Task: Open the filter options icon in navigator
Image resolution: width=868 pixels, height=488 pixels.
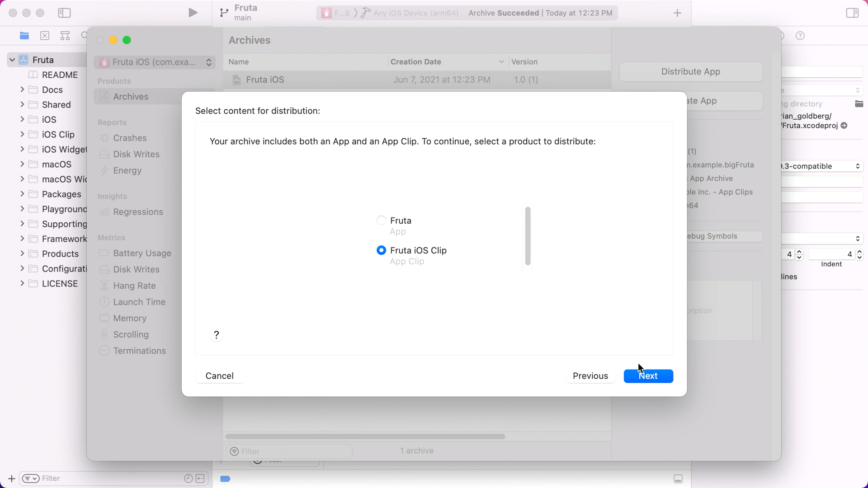Action: click(x=30, y=478)
